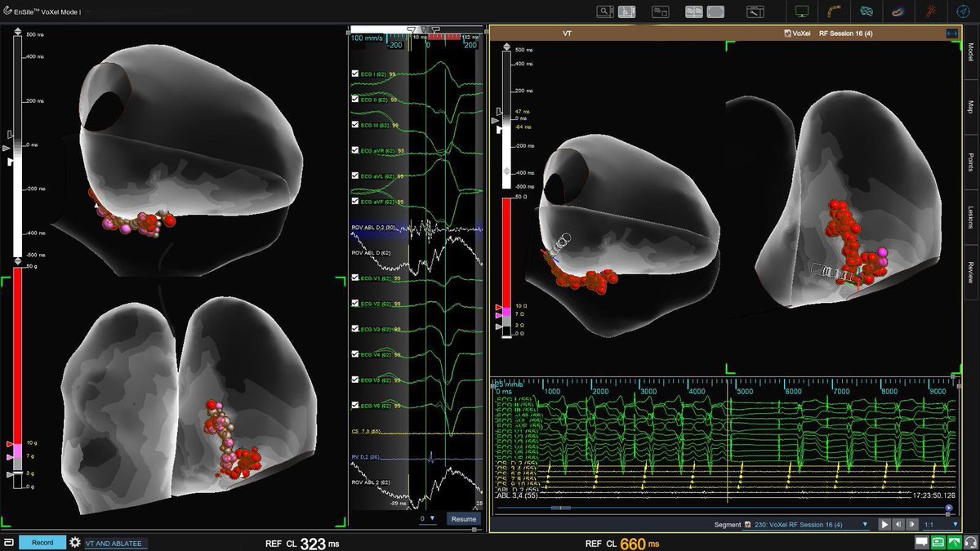980x551 pixels.
Task: Toggle the ECG aVR checkbox
Action: 354,150
